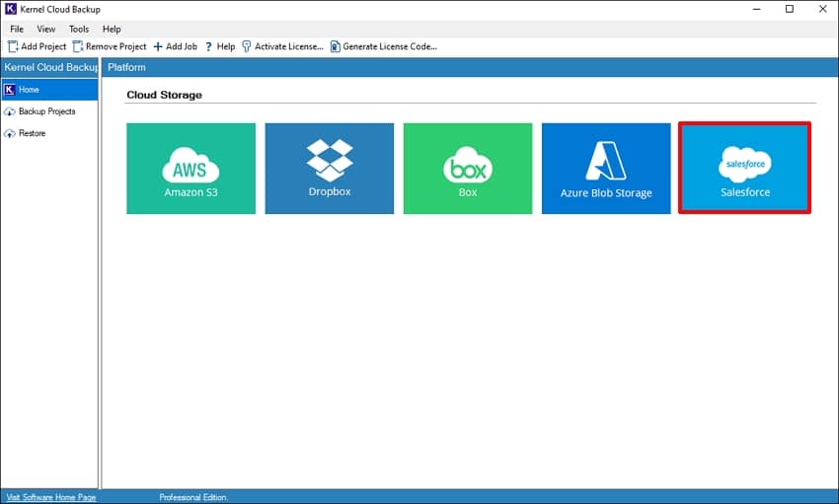Select the Dropbox storage tile

pos(329,169)
